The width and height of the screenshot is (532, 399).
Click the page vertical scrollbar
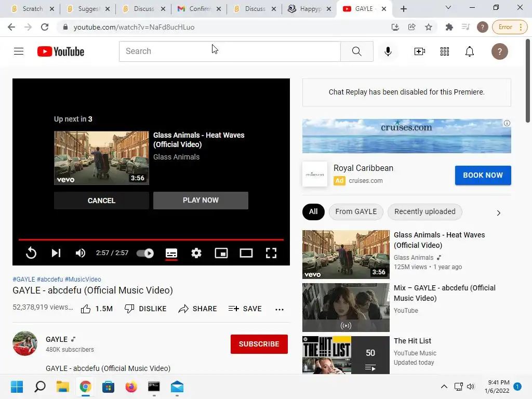pyautogui.click(x=528, y=81)
